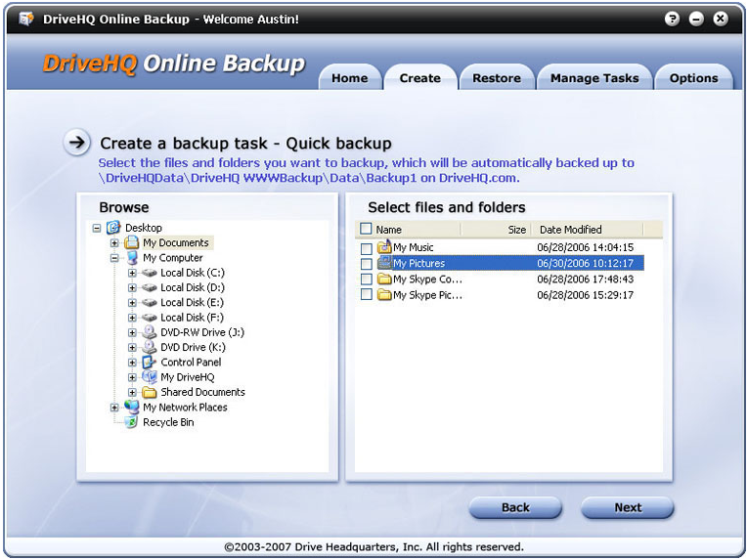Screen dimensions: 748x560
Task: Click the Next button
Action: (x=628, y=507)
